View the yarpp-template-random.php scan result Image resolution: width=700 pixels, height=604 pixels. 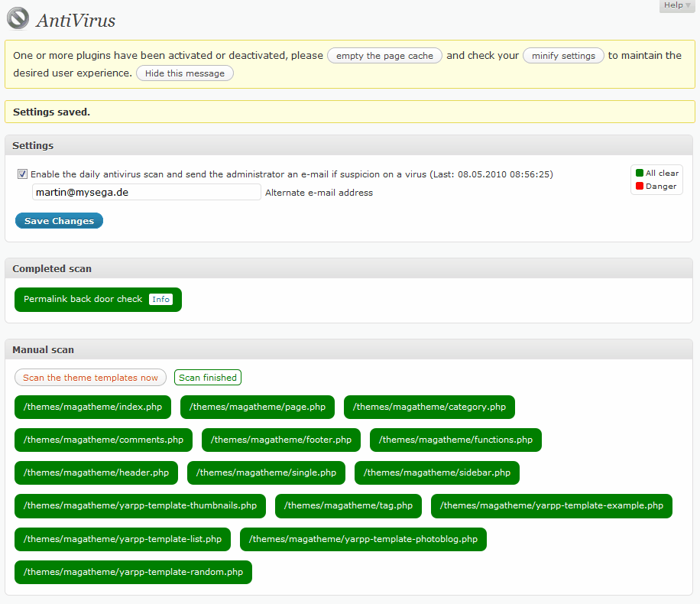pos(132,572)
